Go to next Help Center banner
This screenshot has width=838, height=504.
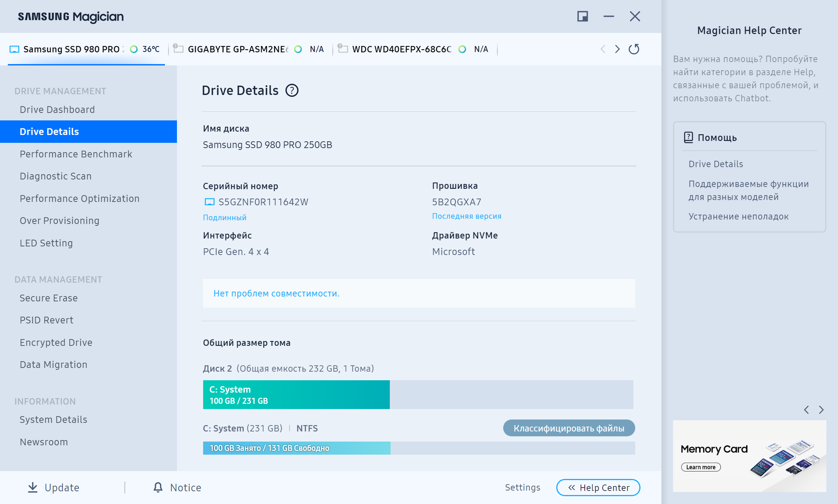point(821,410)
